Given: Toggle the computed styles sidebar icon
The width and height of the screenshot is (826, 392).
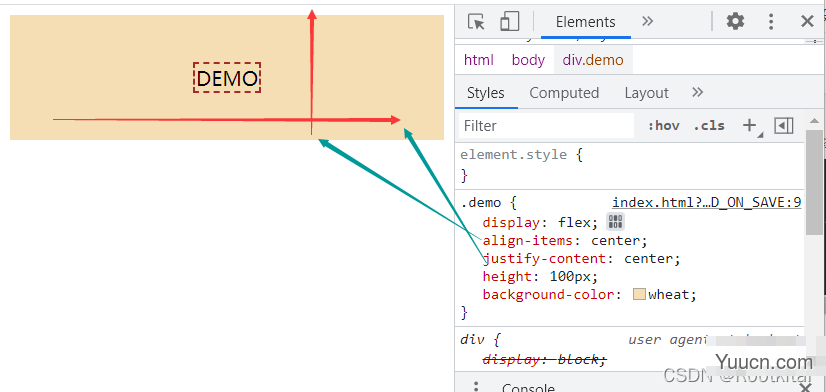Looking at the screenshot, I should (x=783, y=125).
